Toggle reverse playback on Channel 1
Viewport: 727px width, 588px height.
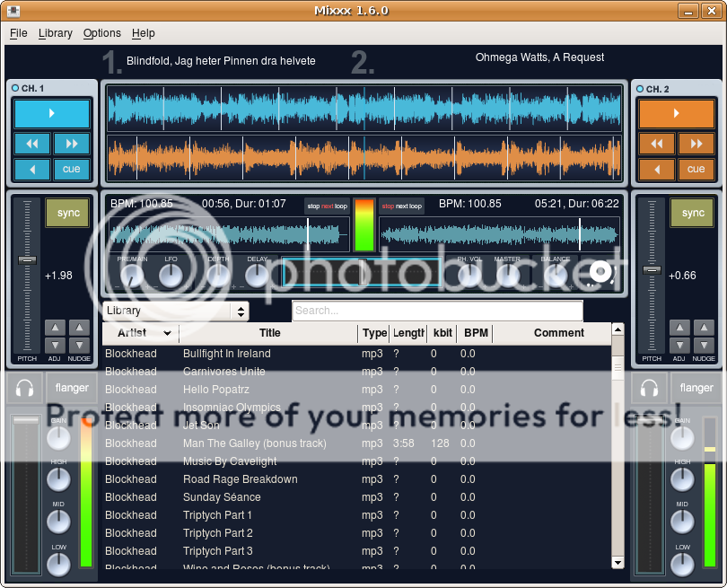tap(32, 170)
